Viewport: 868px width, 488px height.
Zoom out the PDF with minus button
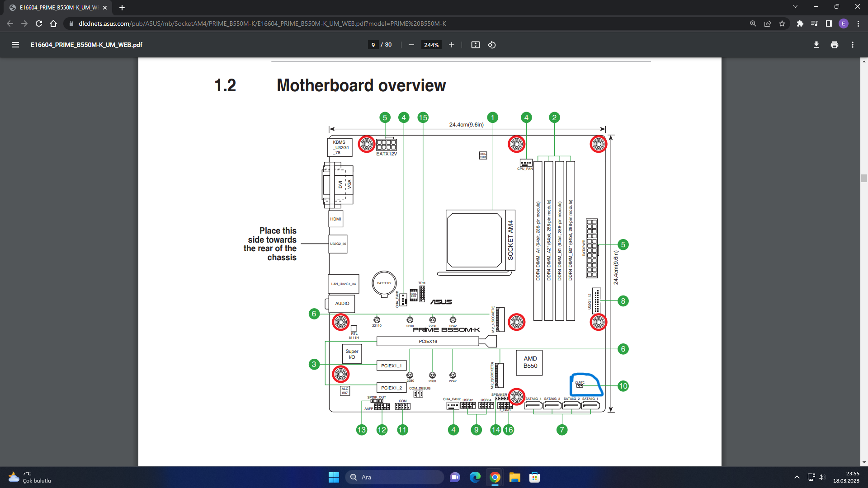(411, 45)
